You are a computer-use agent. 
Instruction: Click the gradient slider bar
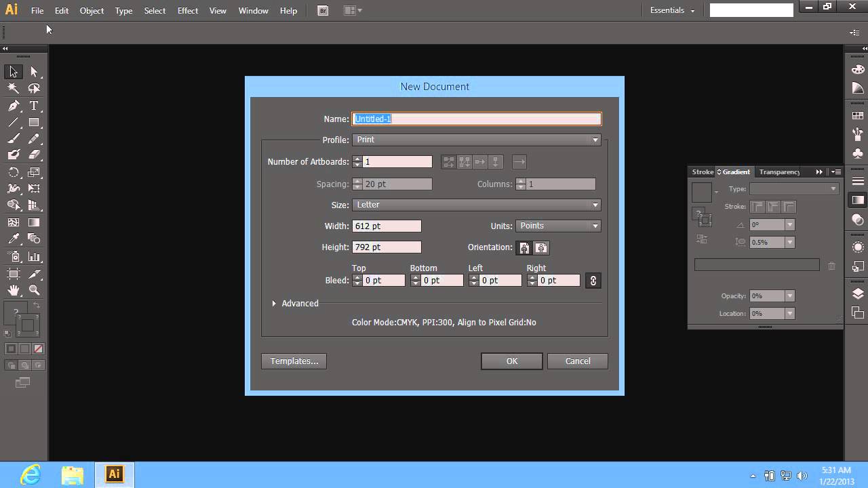click(757, 265)
